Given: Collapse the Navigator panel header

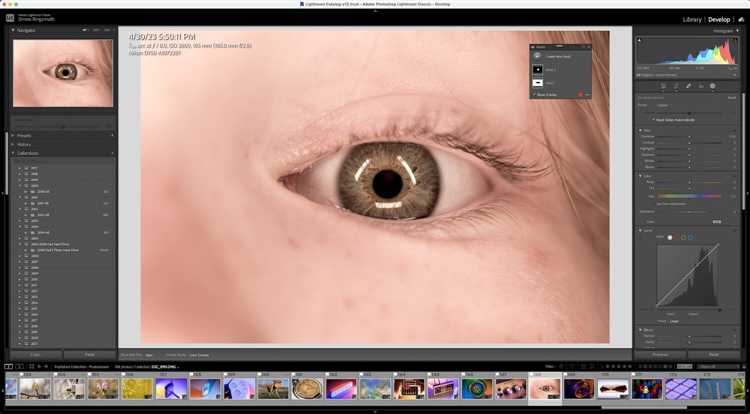Looking at the screenshot, I should (x=13, y=30).
